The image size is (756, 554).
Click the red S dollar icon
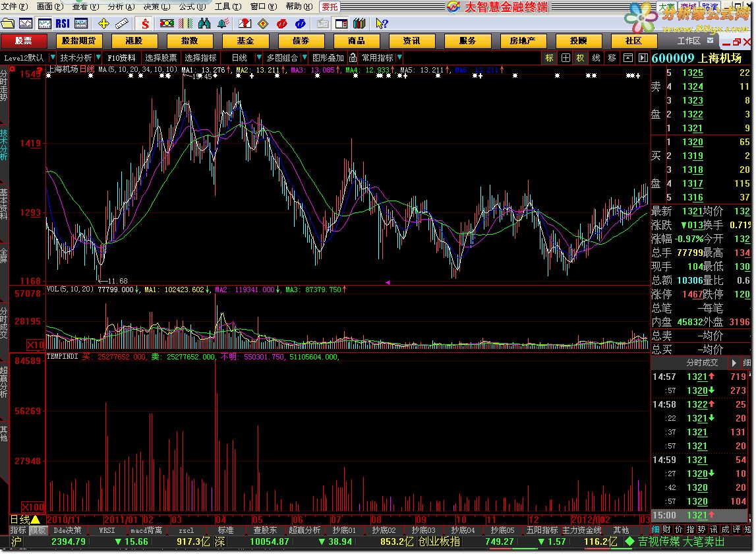pyautogui.click(x=145, y=23)
